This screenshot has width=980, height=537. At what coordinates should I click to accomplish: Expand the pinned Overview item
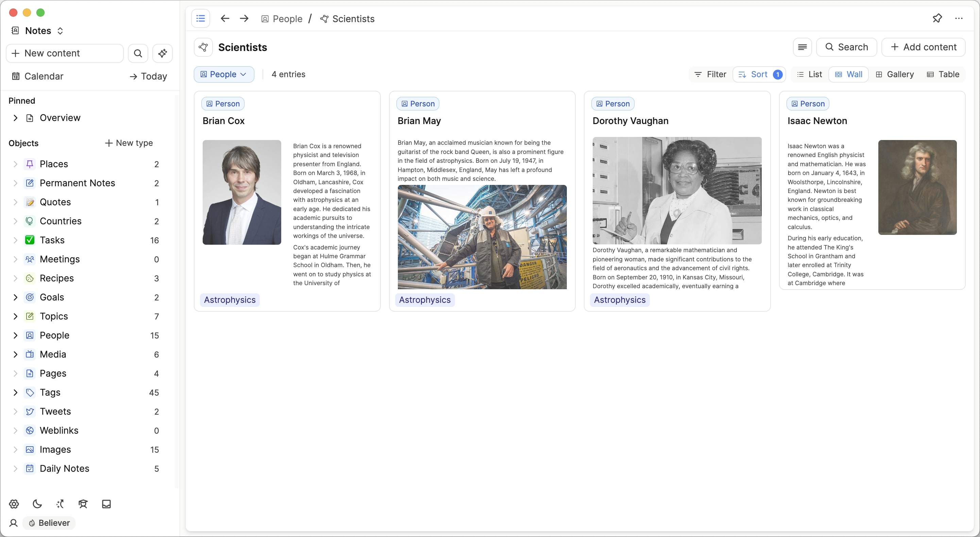point(15,118)
